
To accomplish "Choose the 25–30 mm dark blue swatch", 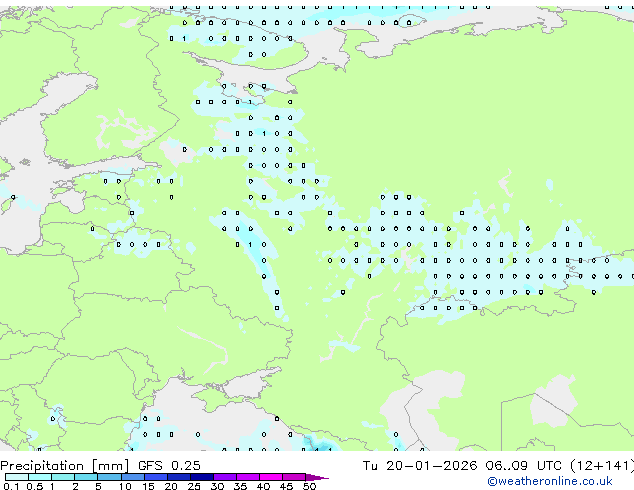I will tap(202, 477).
